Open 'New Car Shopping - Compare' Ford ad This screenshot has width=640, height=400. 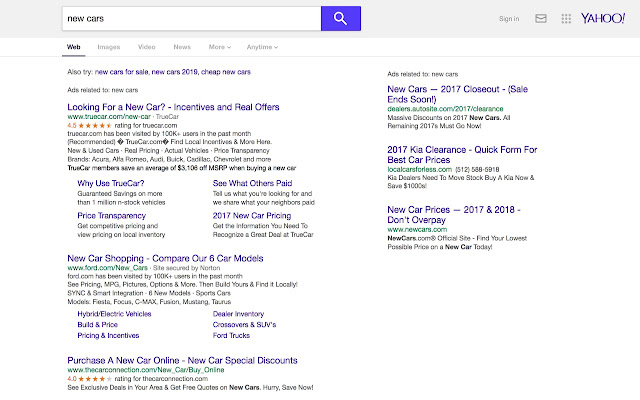tap(165, 258)
